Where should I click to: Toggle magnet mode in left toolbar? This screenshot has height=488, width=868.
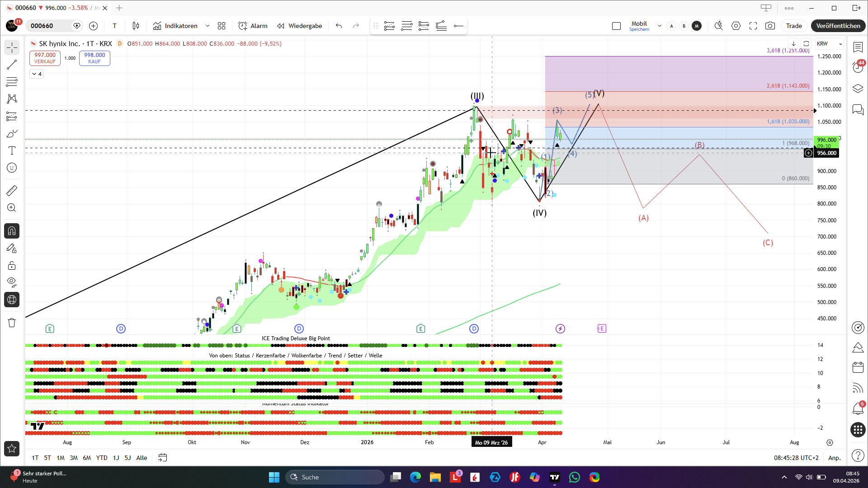tap(12, 231)
